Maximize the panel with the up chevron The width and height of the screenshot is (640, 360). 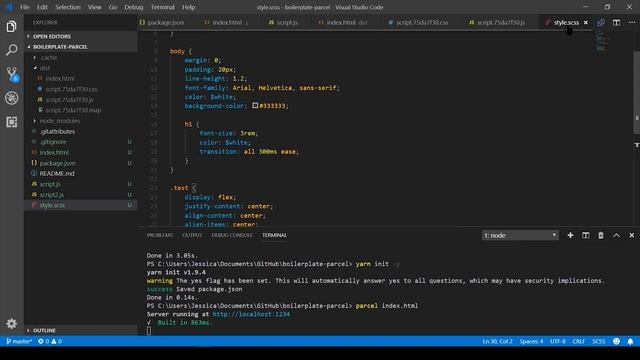(616, 235)
